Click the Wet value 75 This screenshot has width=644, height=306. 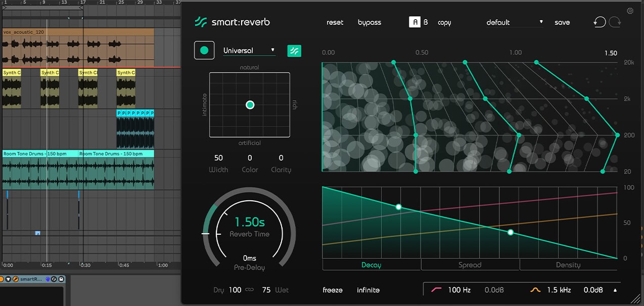click(x=266, y=290)
